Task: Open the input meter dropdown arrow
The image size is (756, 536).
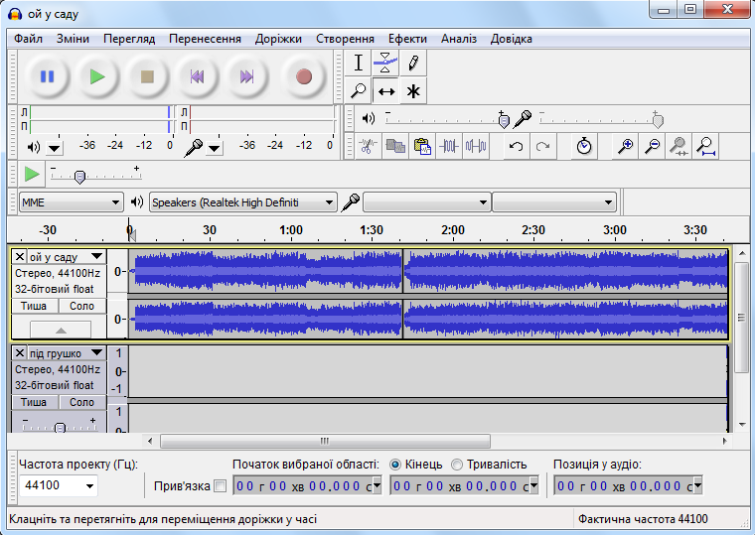Action: tap(215, 148)
